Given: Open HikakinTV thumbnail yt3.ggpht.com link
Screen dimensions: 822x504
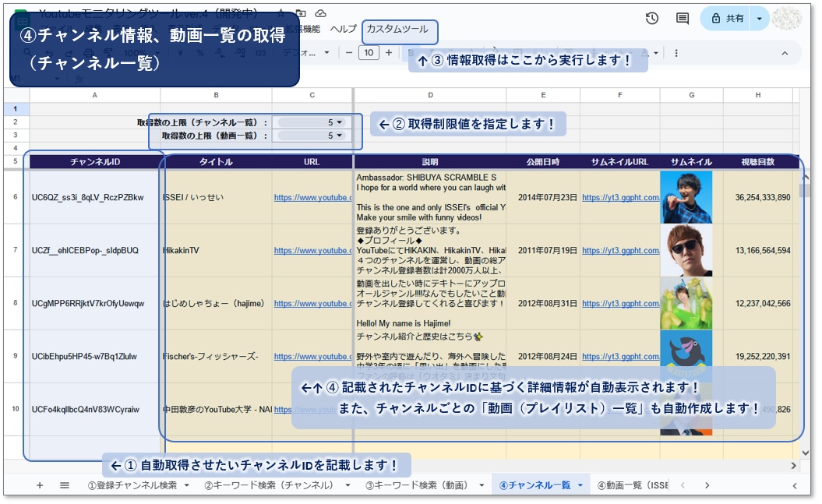Looking at the screenshot, I should 620,250.
